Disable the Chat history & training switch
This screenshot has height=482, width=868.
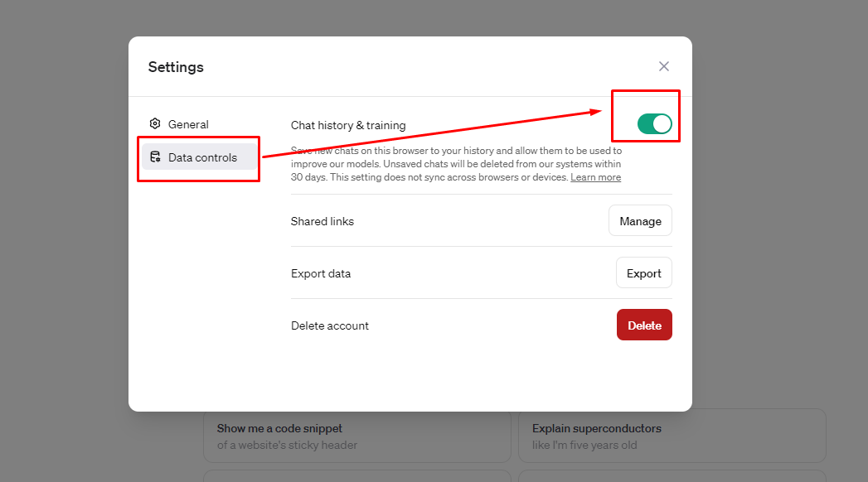[654, 124]
